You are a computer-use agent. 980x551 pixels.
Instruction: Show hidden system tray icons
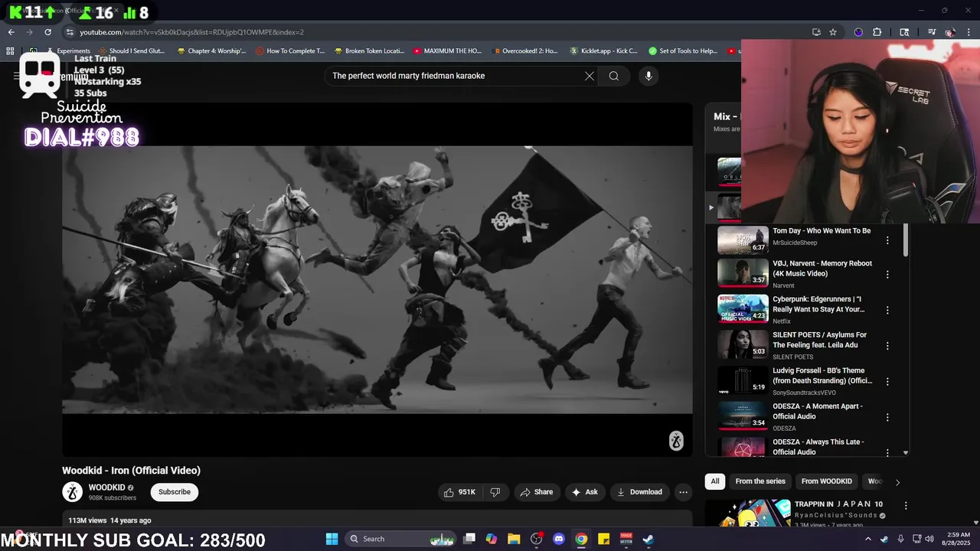point(867,539)
